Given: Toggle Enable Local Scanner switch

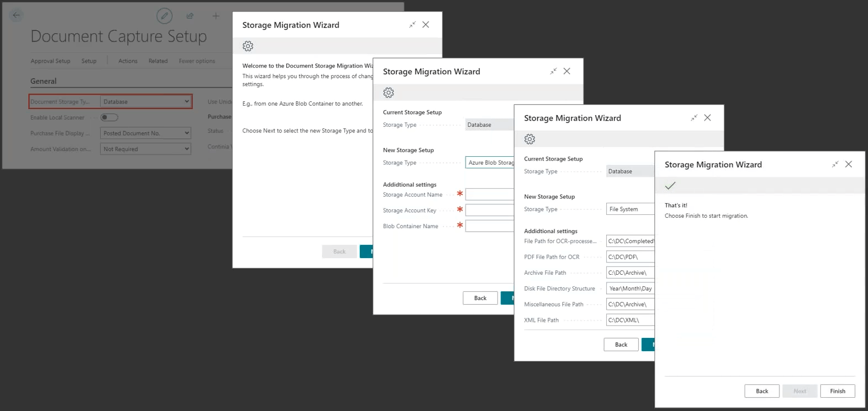Looking at the screenshot, I should (x=109, y=117).
